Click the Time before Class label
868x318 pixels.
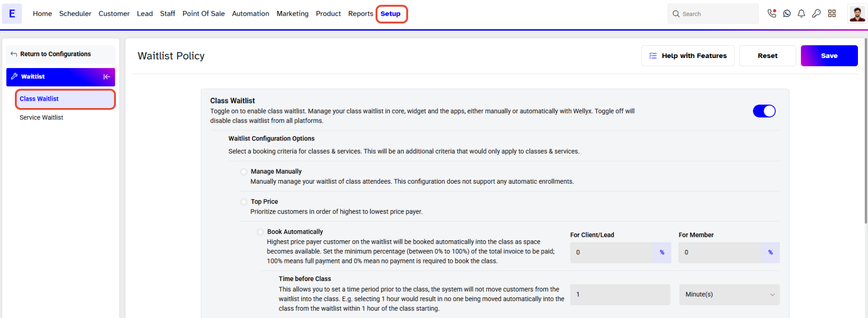[305, 279]
